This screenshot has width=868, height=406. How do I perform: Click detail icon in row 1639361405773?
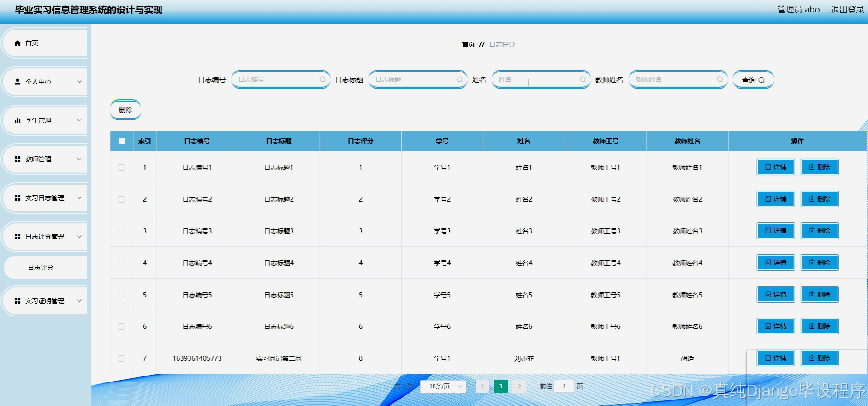(x=768, y=358)
